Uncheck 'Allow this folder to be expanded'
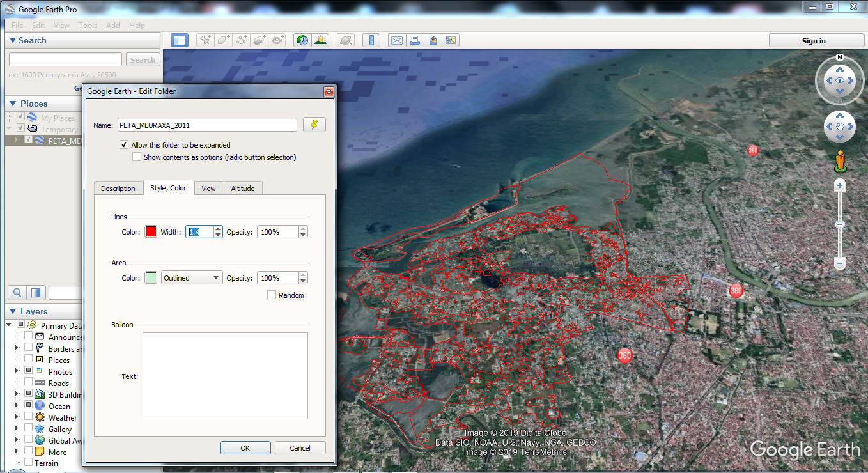 click(x=123, y=144)
